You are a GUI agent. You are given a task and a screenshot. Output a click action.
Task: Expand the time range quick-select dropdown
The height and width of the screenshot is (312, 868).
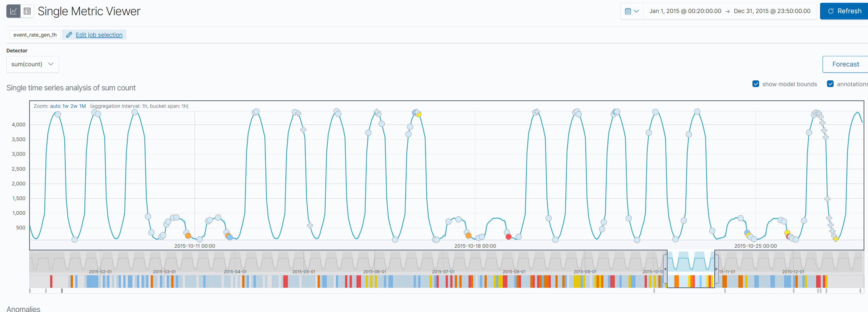(x=636, y=11)
